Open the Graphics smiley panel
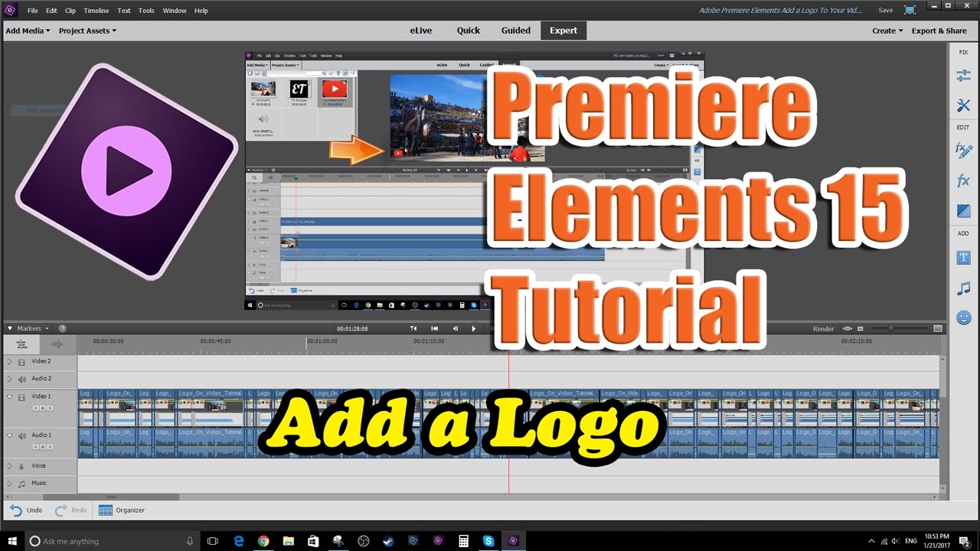Image resolution: width=980 pixels, height=551 pixels. [963, 317]
